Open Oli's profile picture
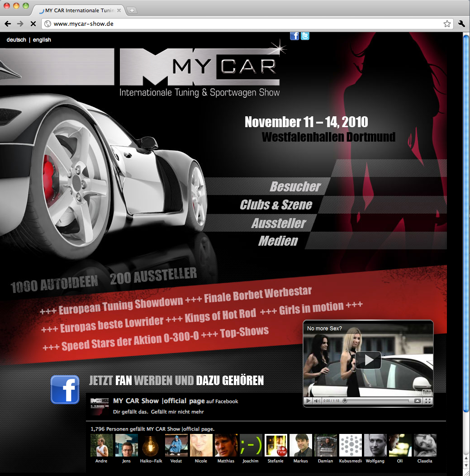Viewport: 470px width, 476px height. click(x=400, y=445)
